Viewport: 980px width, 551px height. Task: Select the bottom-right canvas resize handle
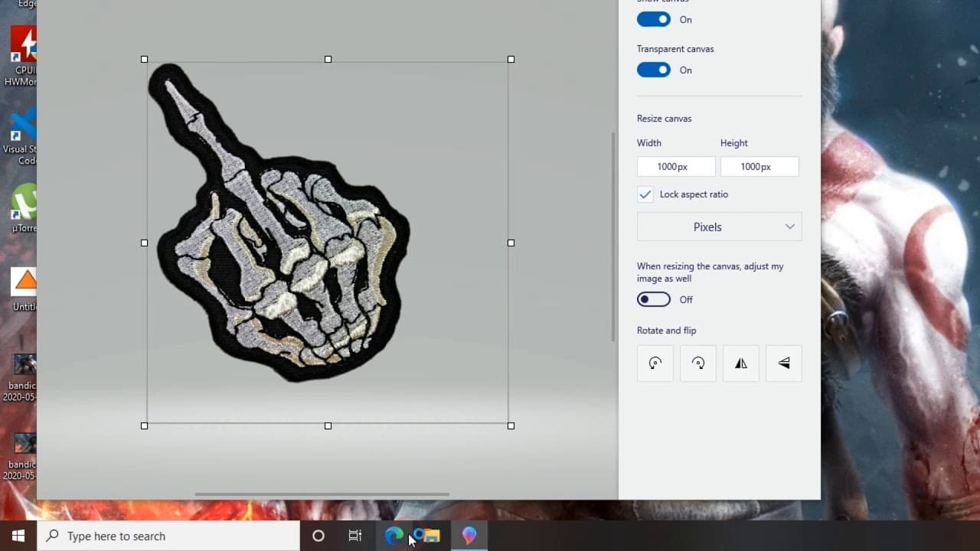511,425
